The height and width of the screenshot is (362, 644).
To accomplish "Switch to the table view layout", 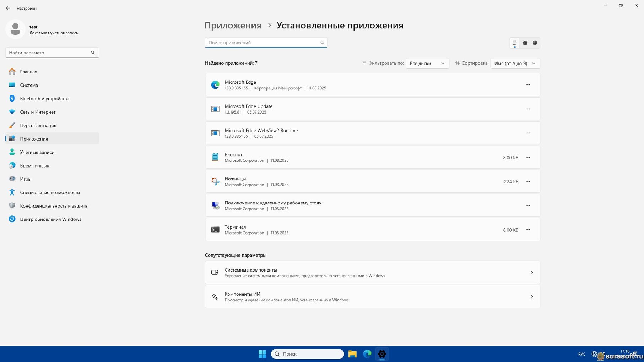I will click(x=535, y=43).
